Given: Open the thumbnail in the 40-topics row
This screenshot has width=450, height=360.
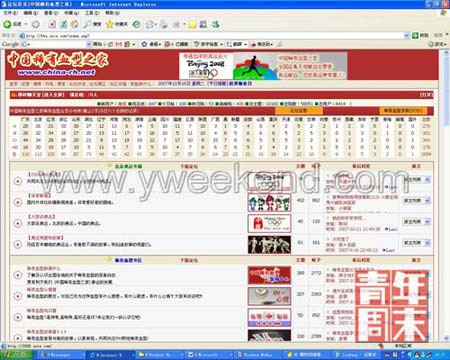Looking at the screenshot, I should click(x=269, y=223).
